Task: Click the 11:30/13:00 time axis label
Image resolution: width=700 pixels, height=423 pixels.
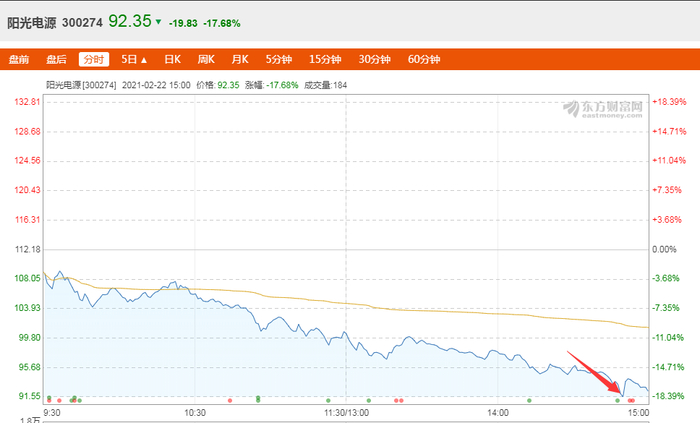Action: (346, 413)
